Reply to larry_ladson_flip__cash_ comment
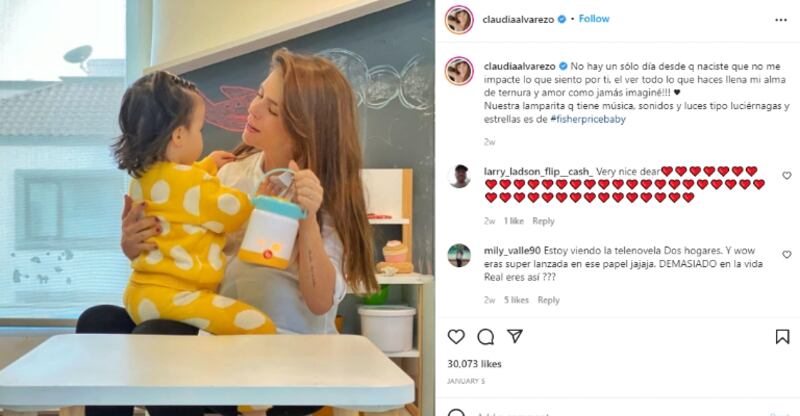The height and width of the screenshot is (416, 800). pyautogui.click(x=543, y=221)
